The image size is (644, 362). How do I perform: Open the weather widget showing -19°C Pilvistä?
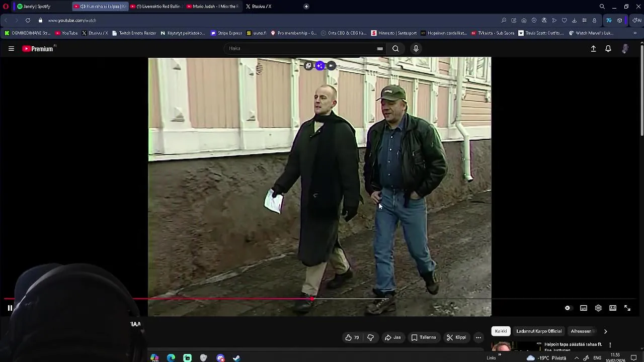(x=546, y=358)
